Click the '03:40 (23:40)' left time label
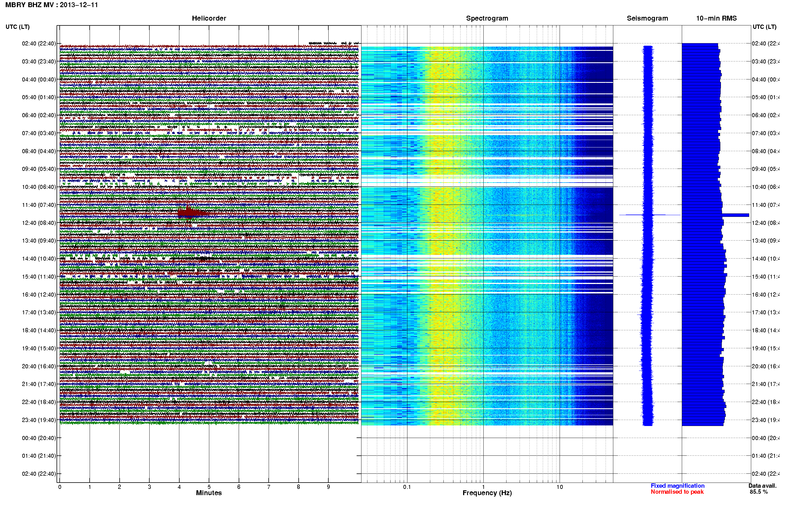The image size is (812, 508). point(39,61)
